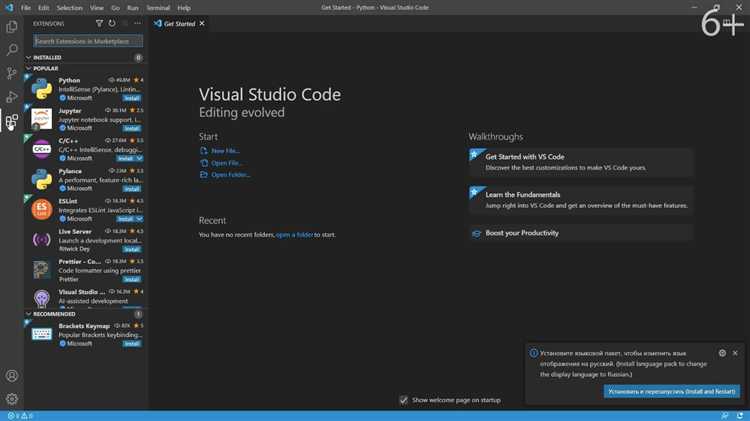Viewport: 750px width, 421px height.
Task: Open the Selection menu
Action: [x=69, y=7]
